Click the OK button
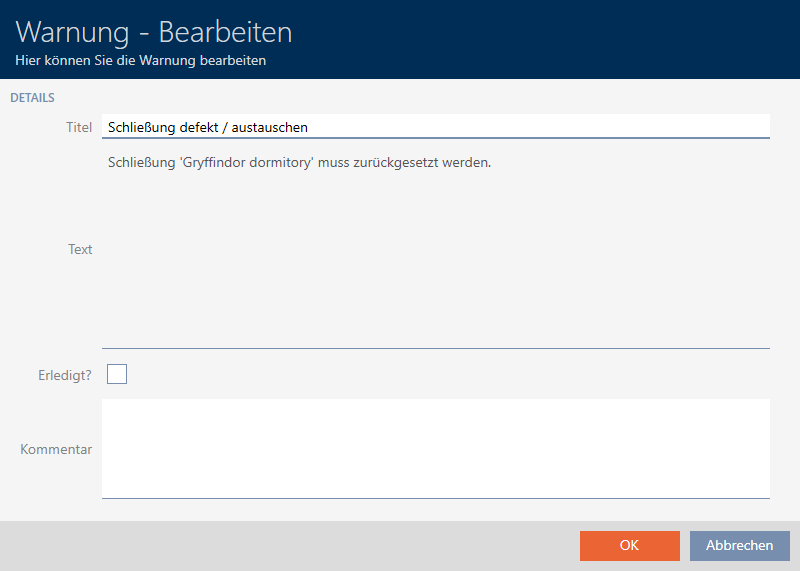 (x=629, y=545)
